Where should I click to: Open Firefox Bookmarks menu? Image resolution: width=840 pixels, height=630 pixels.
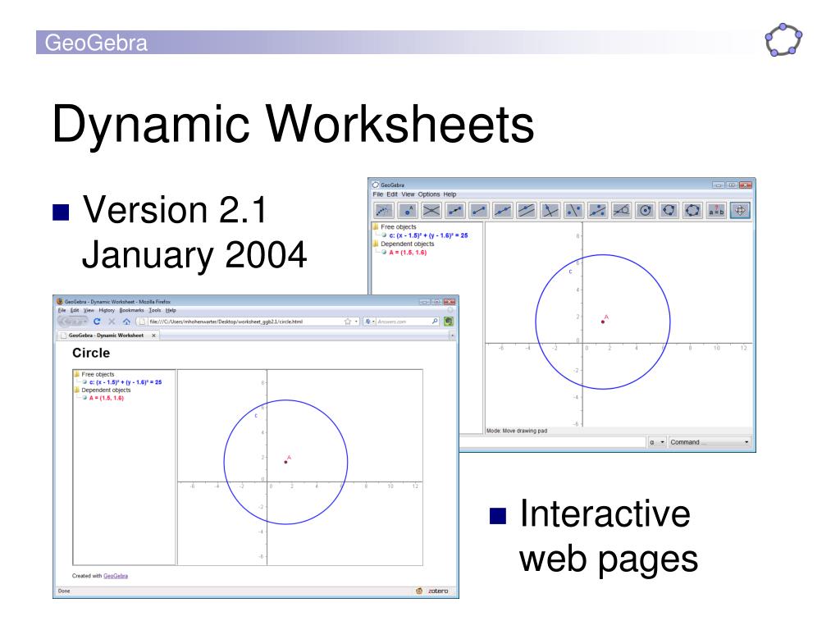(132, 310)
